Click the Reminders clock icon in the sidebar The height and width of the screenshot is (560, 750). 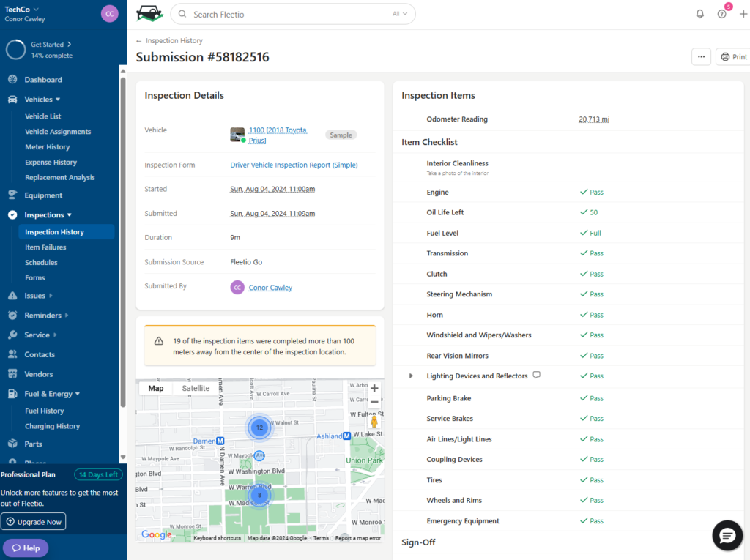12,315
